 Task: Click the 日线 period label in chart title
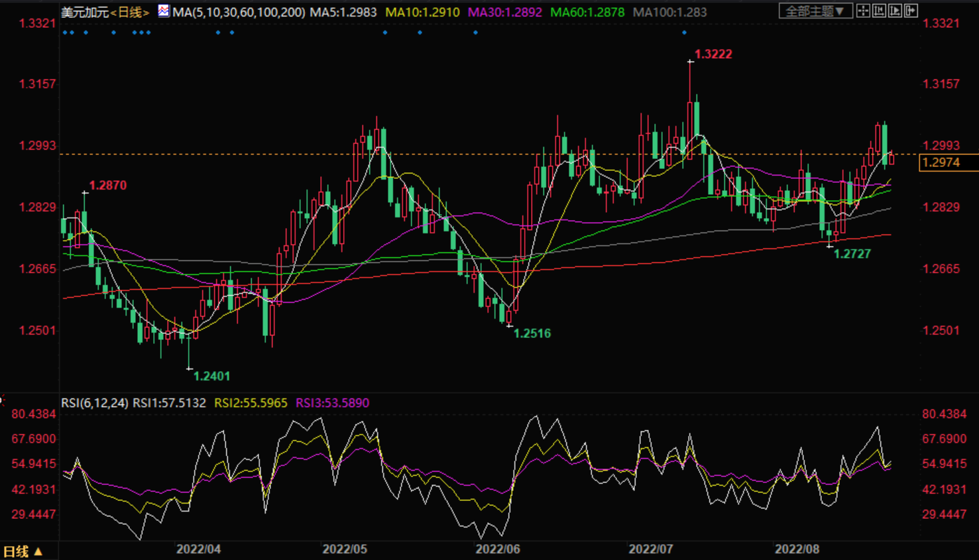129,12
